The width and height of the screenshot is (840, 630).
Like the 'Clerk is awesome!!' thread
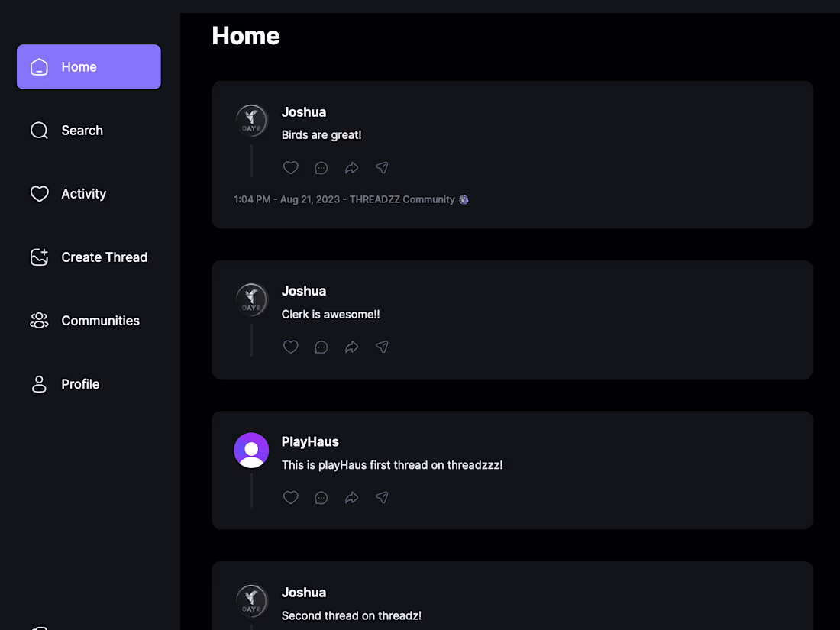point(290,347)
